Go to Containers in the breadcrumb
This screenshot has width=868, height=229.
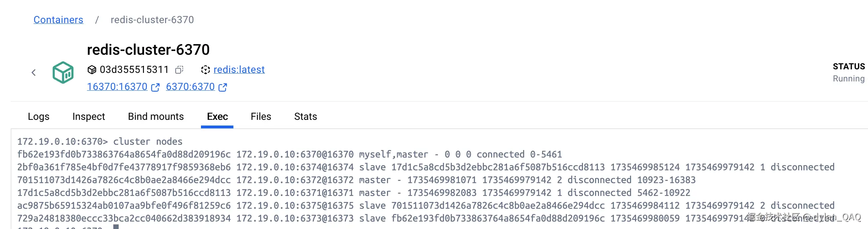[x=58, y=20]
